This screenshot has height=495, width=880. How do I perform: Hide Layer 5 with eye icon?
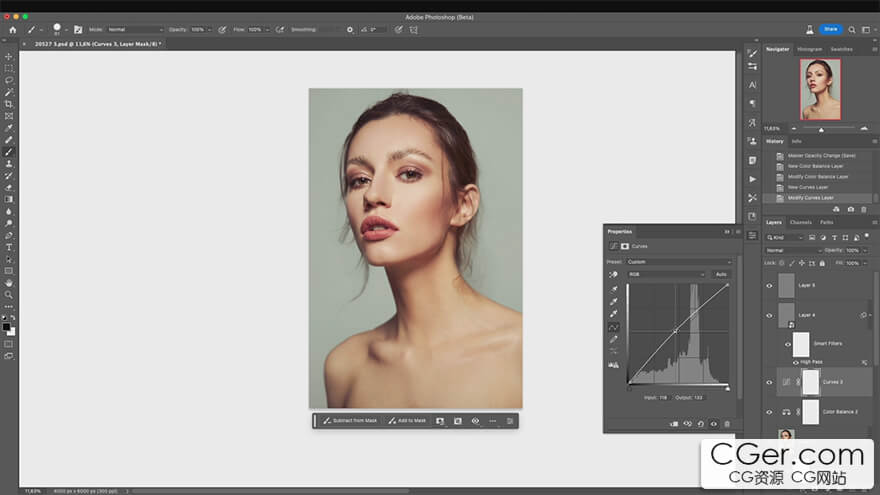tap(769, 286)
